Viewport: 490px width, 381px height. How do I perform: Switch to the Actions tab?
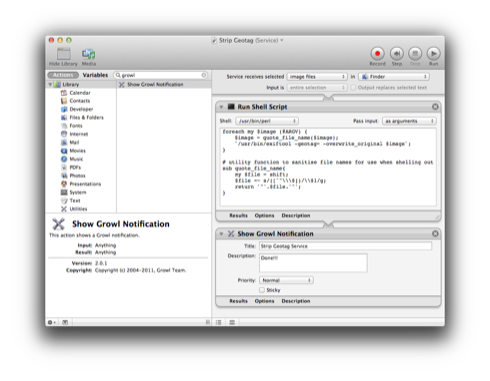pos(63,75)
